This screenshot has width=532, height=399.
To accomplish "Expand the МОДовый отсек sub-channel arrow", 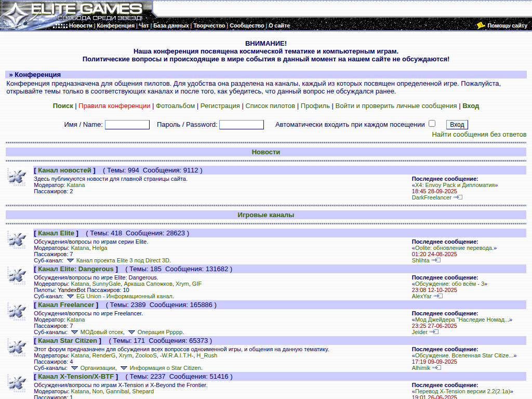I will [x=74, y=332].
